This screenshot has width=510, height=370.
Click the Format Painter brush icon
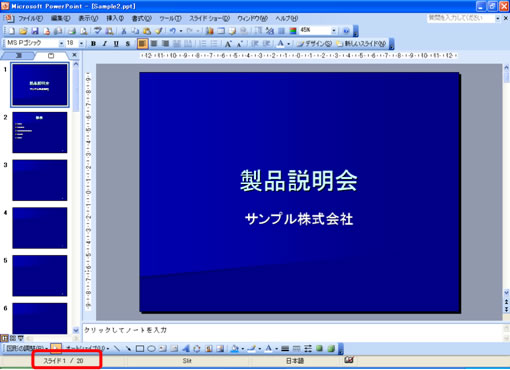pyautogui.click(x=159, y=31)
